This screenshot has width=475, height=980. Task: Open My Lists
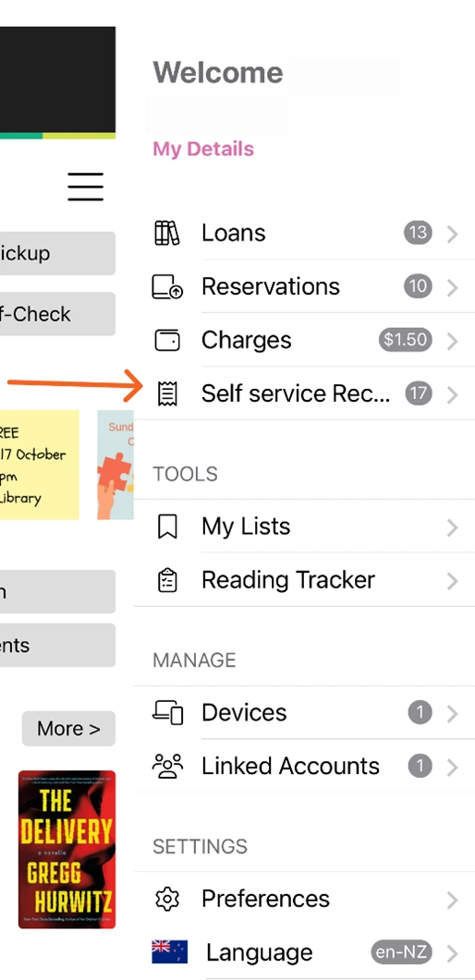point(304,526)
